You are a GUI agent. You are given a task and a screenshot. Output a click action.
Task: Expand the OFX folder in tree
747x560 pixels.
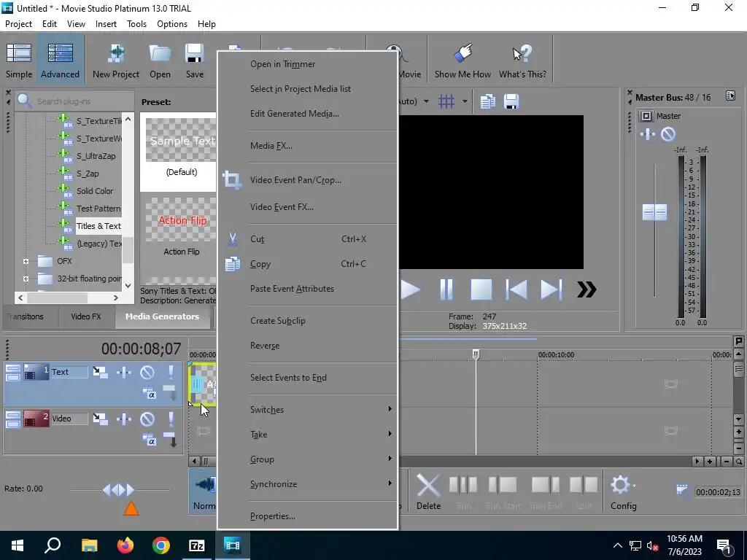point(26,261)
